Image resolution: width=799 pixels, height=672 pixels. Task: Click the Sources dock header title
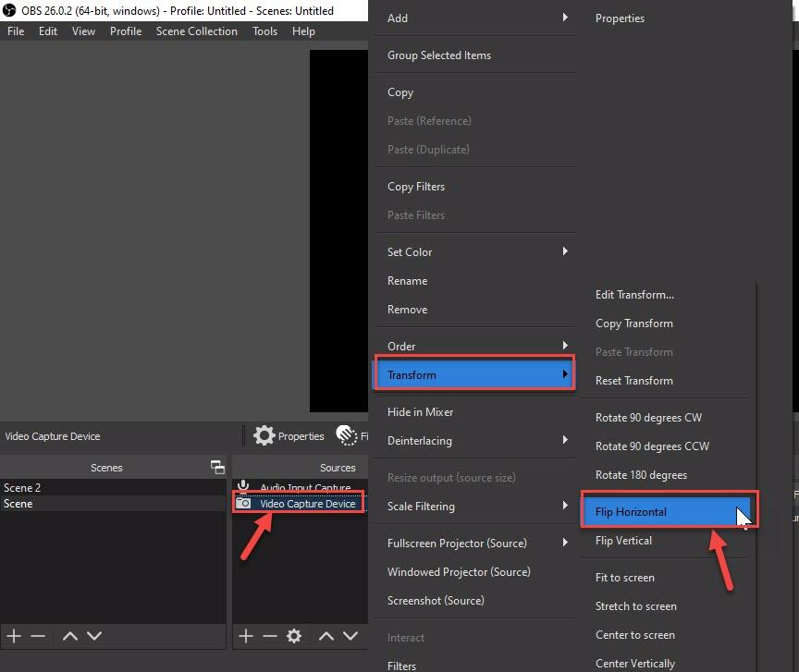tap(338, 467)
